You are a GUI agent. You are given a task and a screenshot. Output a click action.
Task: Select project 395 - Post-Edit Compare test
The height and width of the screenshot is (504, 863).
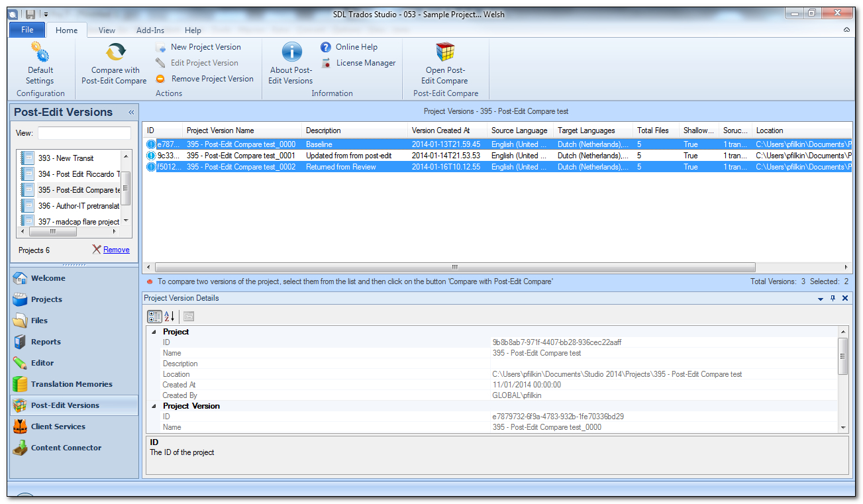click(70, 190)
